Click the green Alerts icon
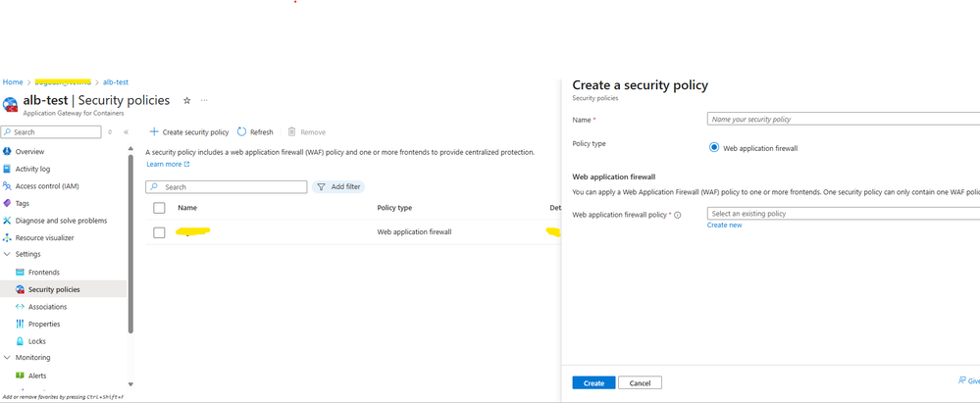The image size is (980, 403). point(20,377)
